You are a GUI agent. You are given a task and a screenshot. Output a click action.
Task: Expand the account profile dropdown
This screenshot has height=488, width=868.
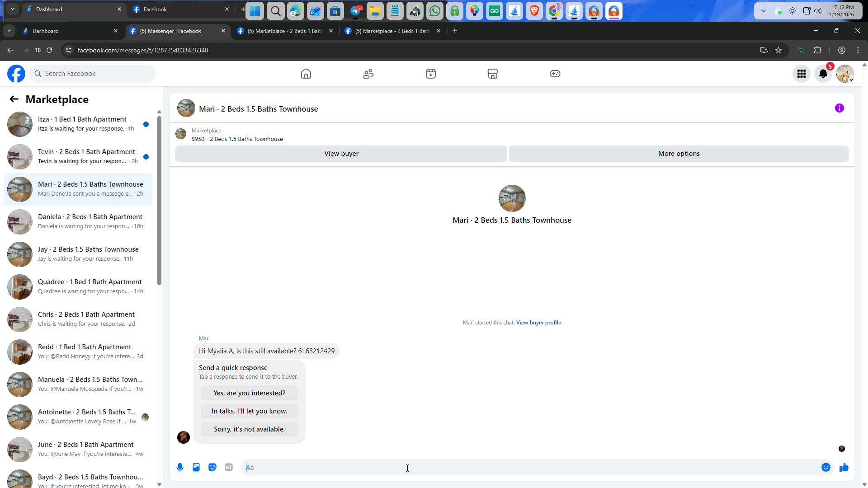point(844,74)
